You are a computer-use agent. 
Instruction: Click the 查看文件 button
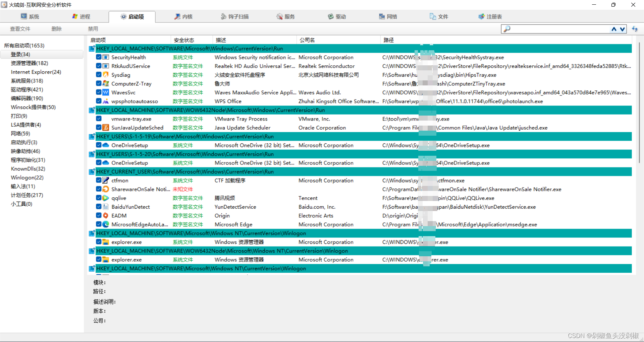20,29
